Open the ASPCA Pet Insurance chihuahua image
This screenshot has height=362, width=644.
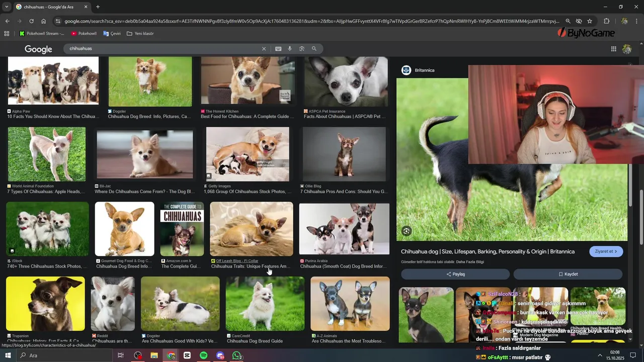coord(346,81)
